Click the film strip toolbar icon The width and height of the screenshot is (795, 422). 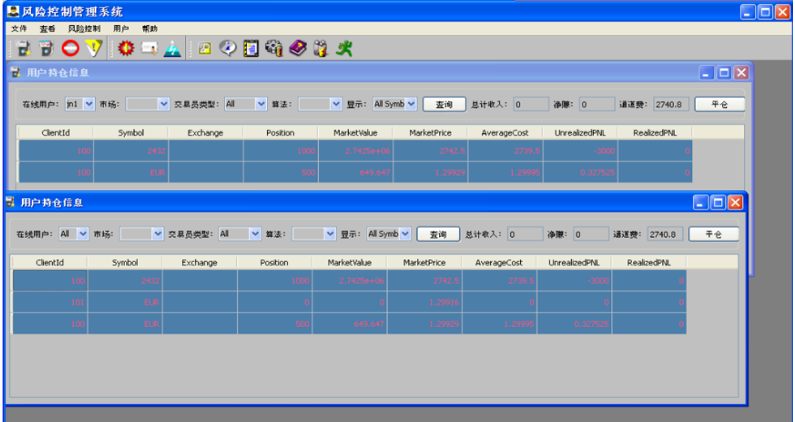coord(251,48)
